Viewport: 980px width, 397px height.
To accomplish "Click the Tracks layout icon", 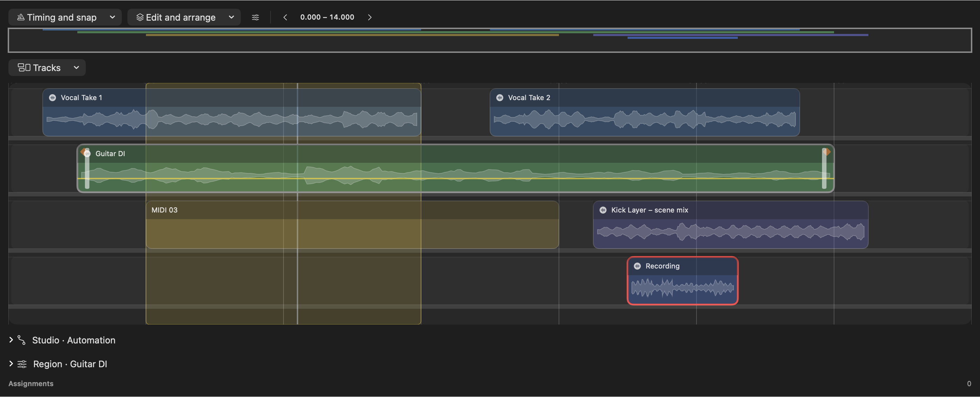I will pos(24,67).
